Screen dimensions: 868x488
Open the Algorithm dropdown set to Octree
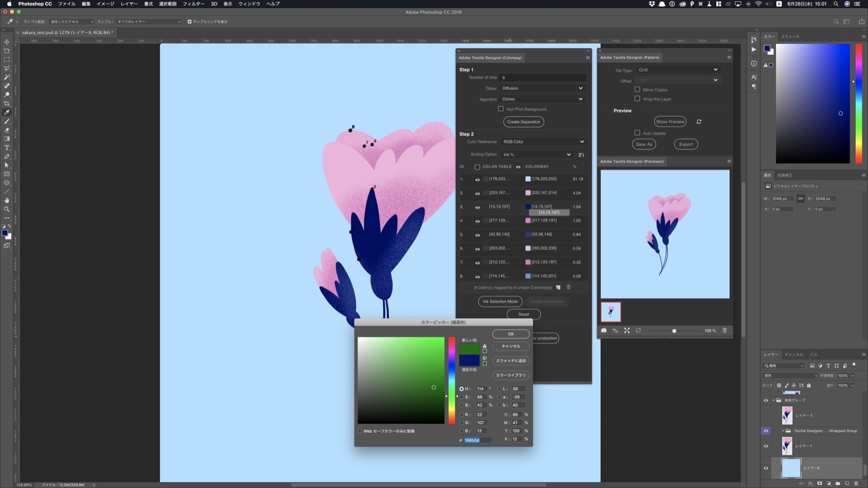(542, 99)
